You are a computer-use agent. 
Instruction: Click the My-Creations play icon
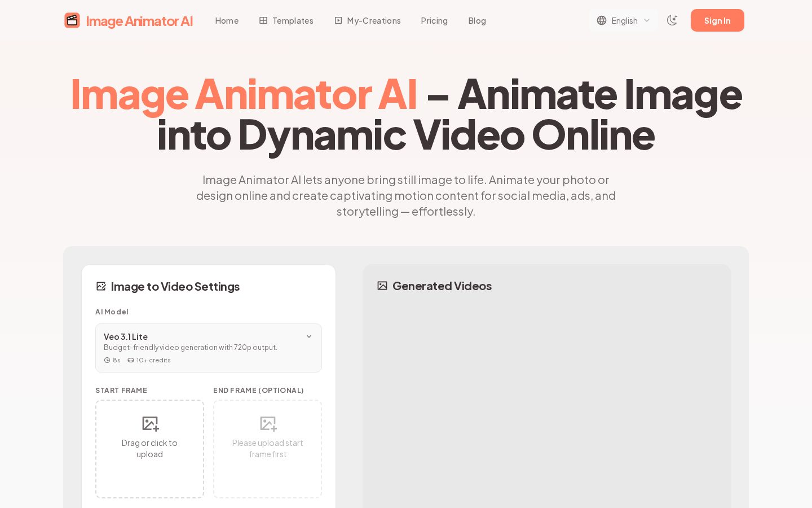click(338, 20)
